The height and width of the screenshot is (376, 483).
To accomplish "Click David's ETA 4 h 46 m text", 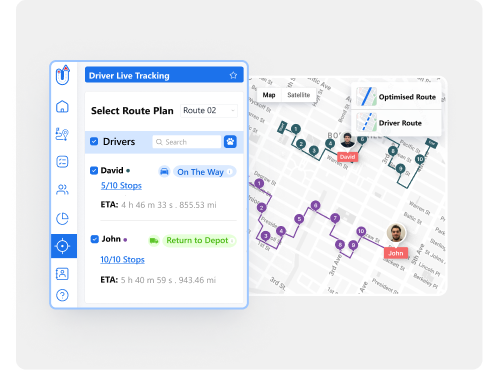I will click(158, 205).
